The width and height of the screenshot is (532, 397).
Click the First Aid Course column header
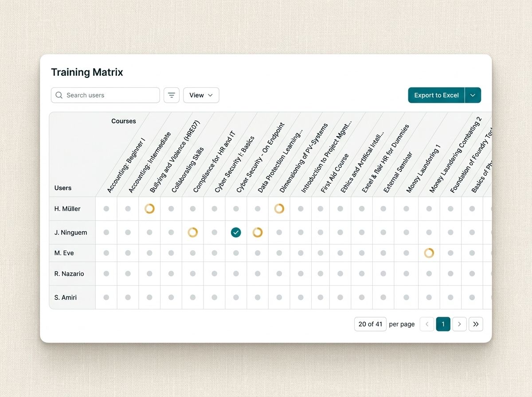point(335,173)
